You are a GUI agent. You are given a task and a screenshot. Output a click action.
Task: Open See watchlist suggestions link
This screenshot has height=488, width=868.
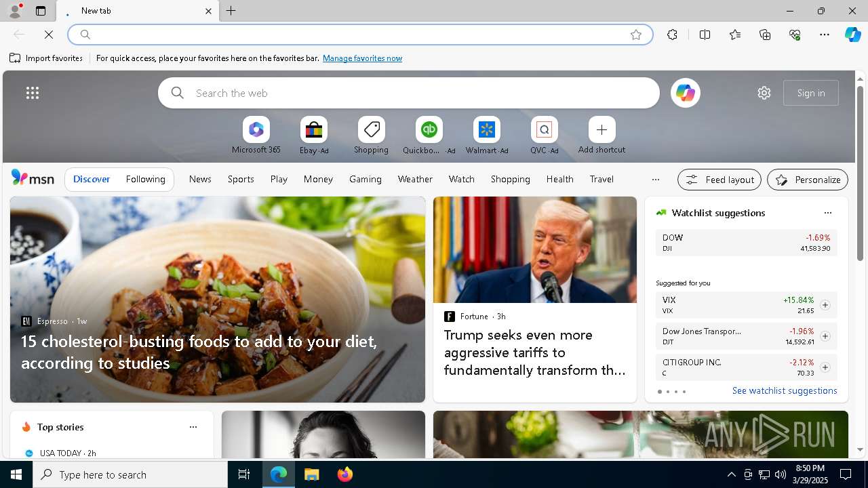[785, 390]
